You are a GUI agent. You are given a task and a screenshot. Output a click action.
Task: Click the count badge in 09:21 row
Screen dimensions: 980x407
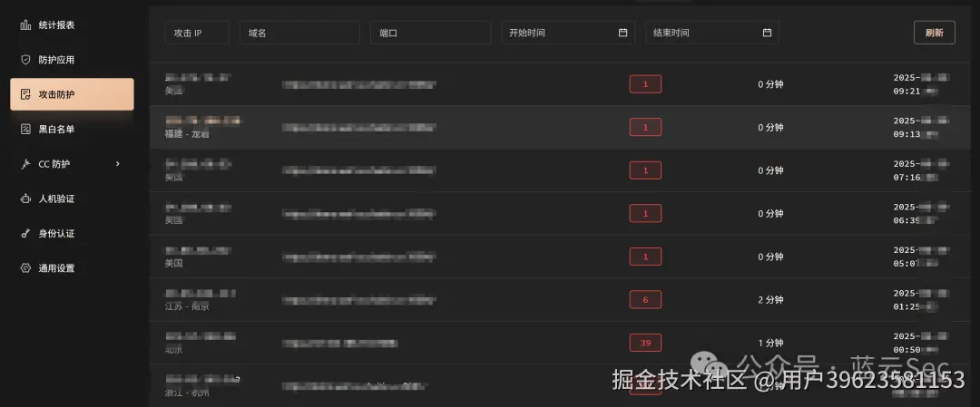(646, 84)
